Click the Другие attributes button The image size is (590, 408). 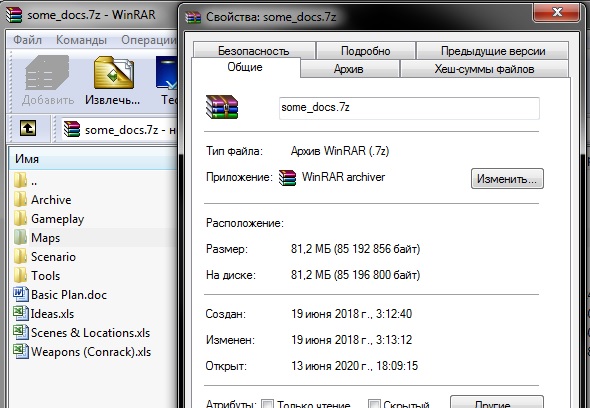(x=497, y=402)
